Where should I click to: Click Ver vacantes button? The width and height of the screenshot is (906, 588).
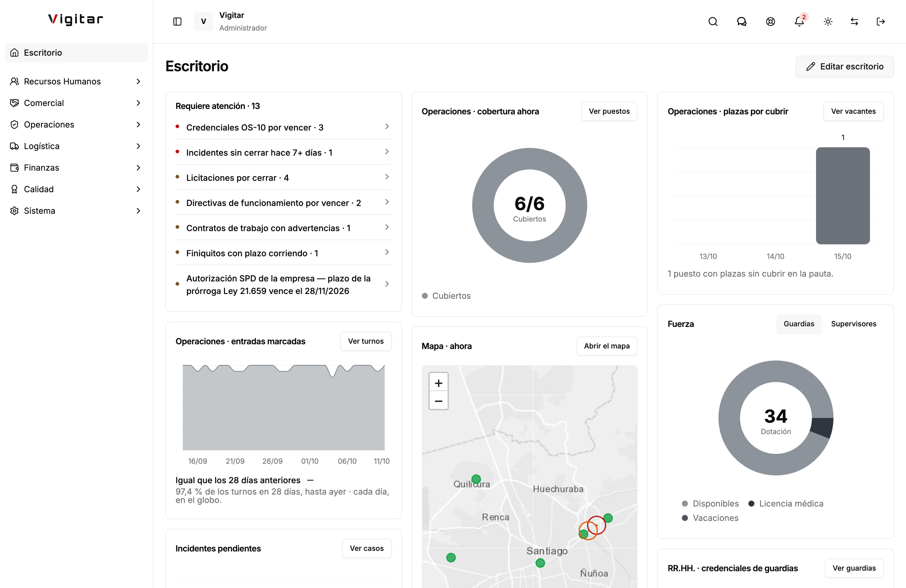(x=853, y=111)
